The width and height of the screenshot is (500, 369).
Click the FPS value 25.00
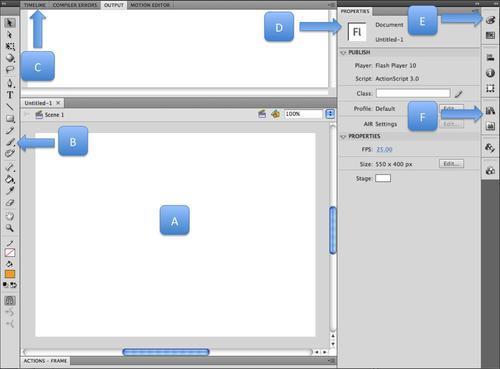(x=384, y=150)
